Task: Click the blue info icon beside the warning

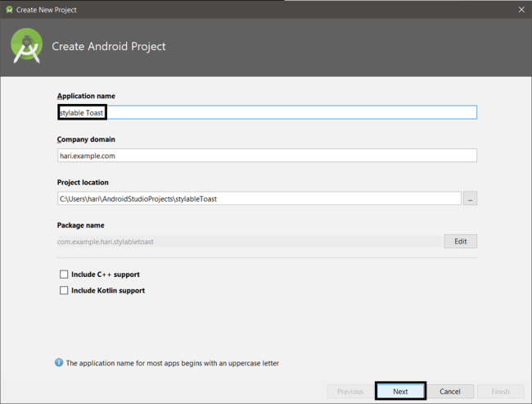Action: (x=59, y=362)
